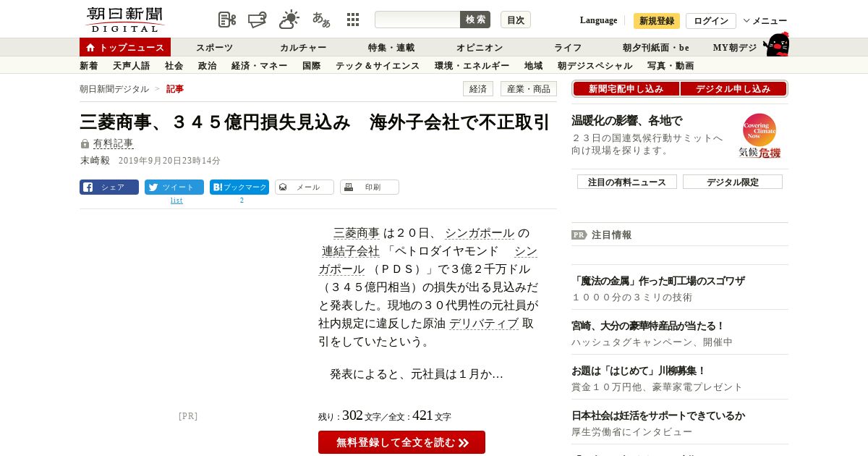The width and height of the screenshot is (868, 456).
Task: Open the MY朝デジ tab
Action: point(735,47)
